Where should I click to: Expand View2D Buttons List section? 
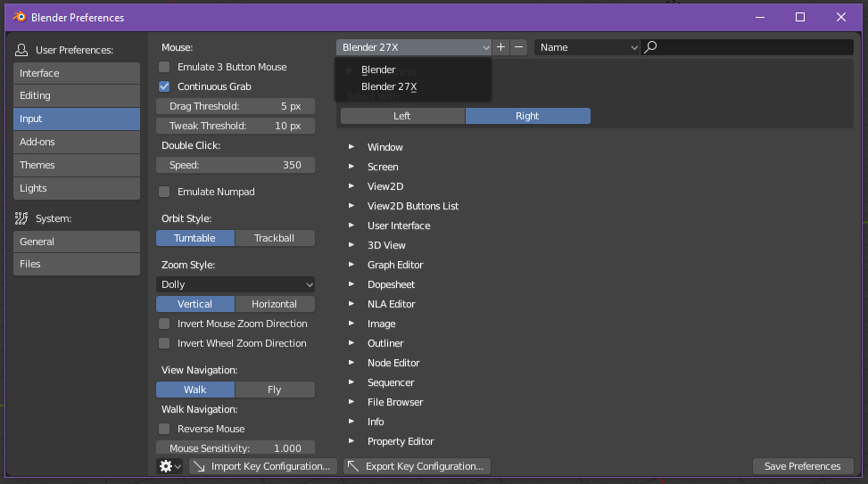pyautogui.click(x=351, y=206)
